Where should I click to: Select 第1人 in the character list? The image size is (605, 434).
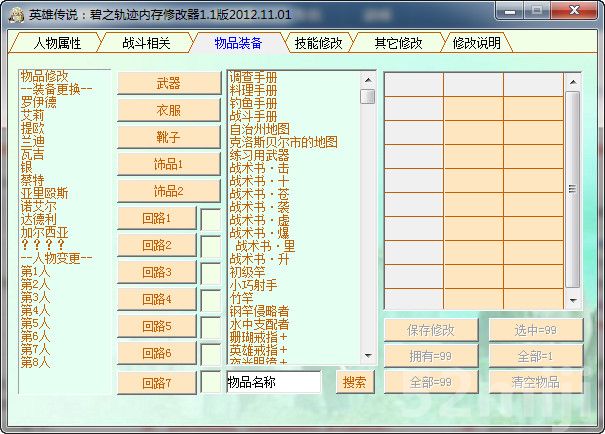(35, 271)
